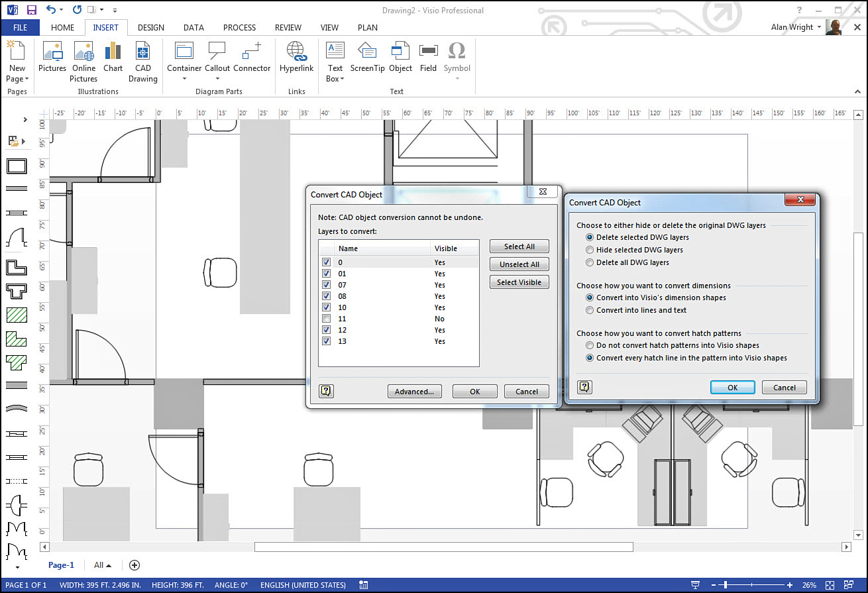Click the Text Box icon
The image size is (868, 593).
tap(335, 52)
